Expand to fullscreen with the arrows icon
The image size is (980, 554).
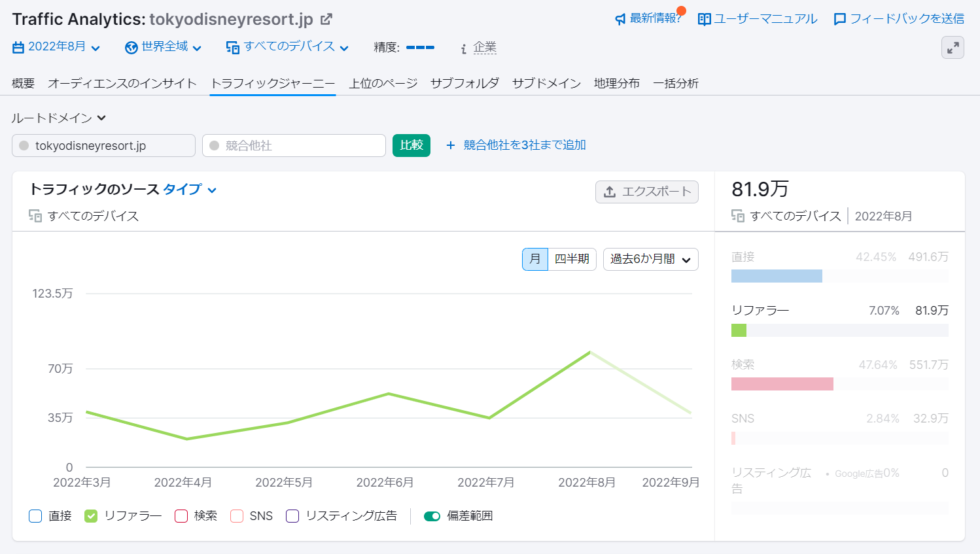[x=953, y=47]
